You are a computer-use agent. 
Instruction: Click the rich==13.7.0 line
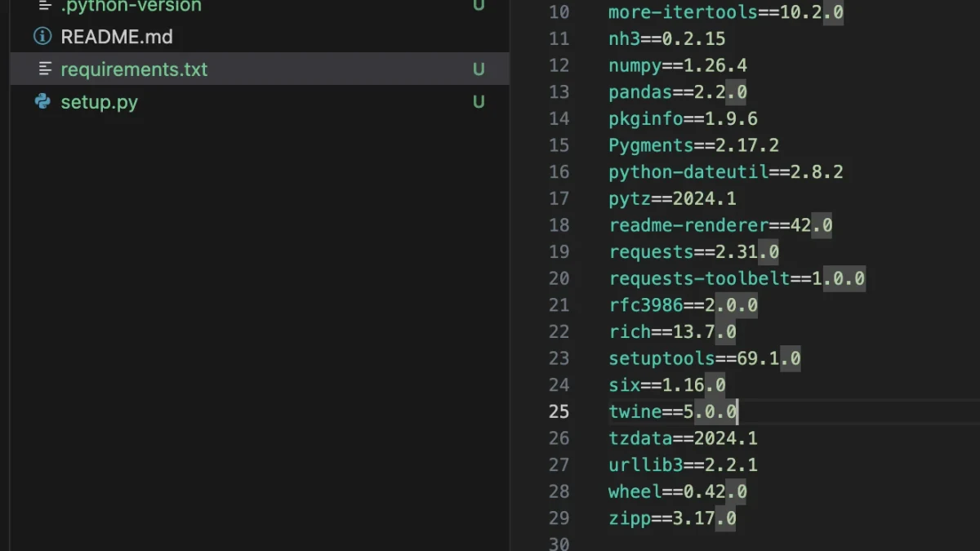point(672,331)
